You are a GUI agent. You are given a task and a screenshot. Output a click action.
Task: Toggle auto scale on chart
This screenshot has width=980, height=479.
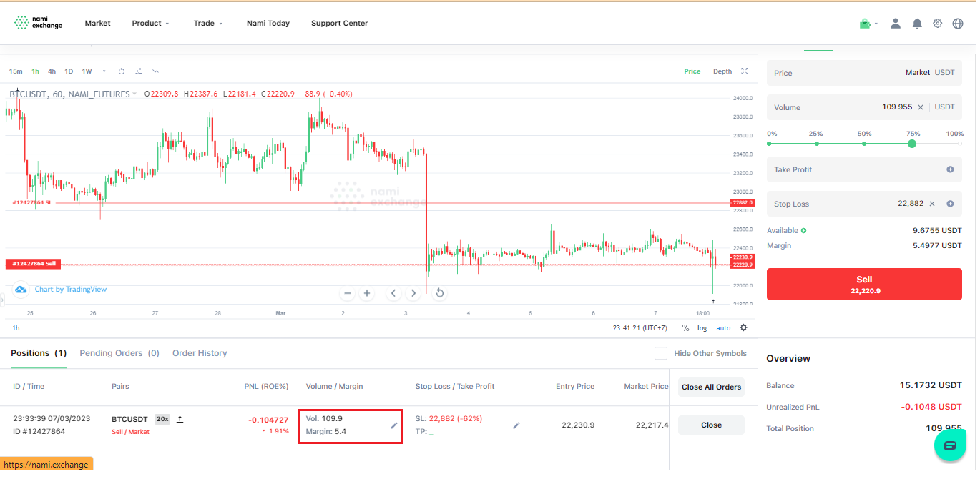coord(723,327)
